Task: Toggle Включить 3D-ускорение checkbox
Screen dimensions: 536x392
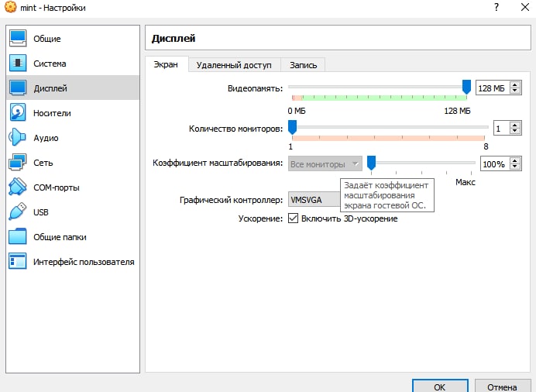Action: 293,218
